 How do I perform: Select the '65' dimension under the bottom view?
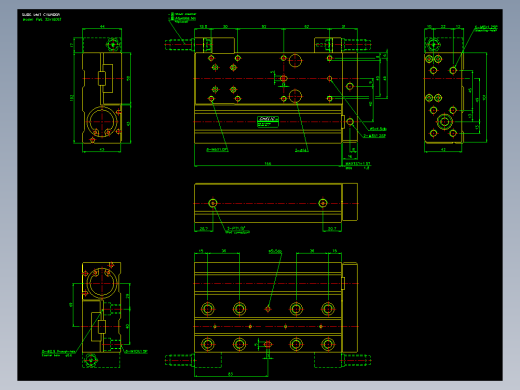[230, 374]
